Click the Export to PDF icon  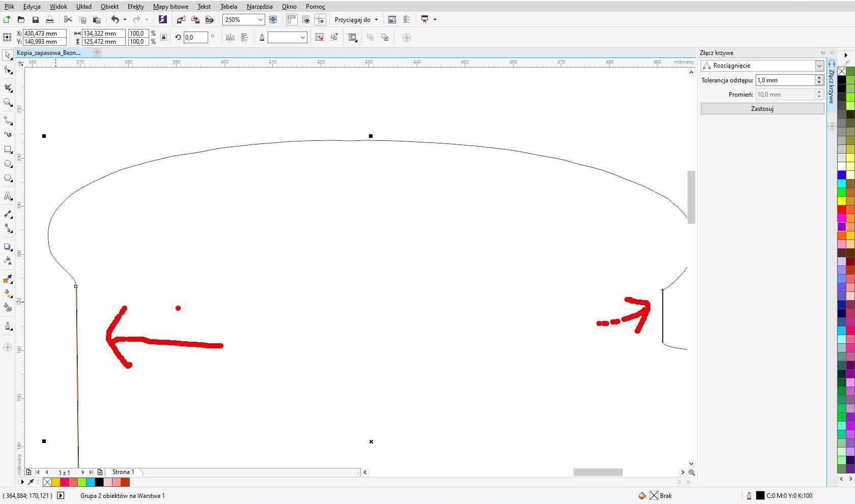tap(209, 20)
